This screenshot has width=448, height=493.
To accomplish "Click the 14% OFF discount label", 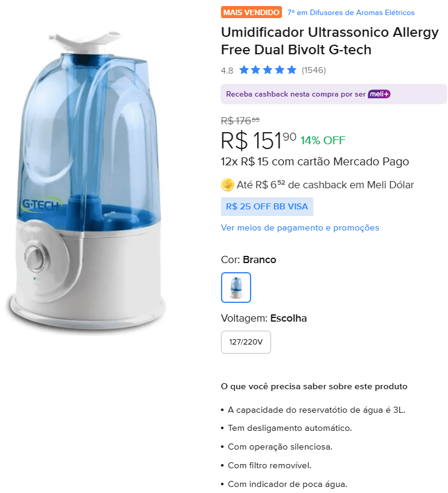I will [x=323, y=141].
